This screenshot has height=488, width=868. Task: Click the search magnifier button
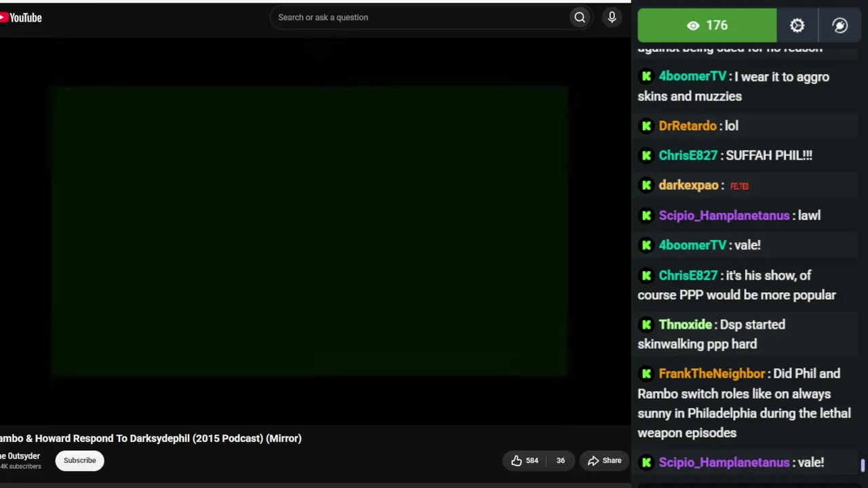(580, 18)
